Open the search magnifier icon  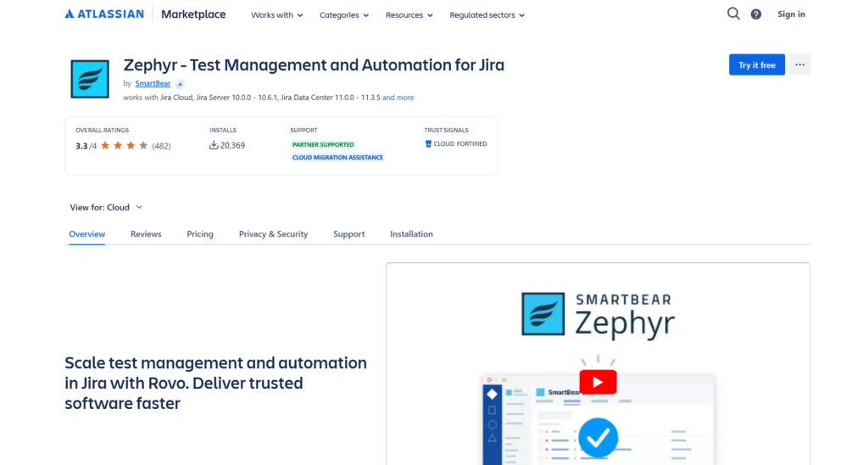tap(733, 14)
